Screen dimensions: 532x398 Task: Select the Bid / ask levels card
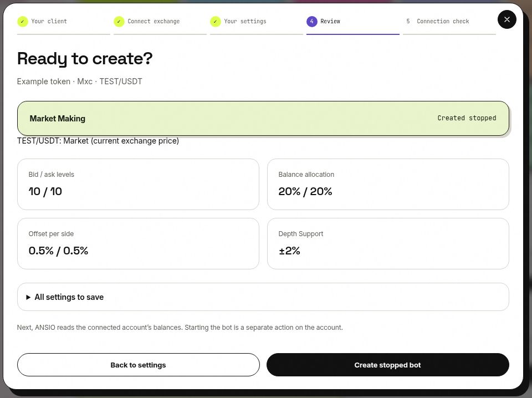click(x=138, y=184)
